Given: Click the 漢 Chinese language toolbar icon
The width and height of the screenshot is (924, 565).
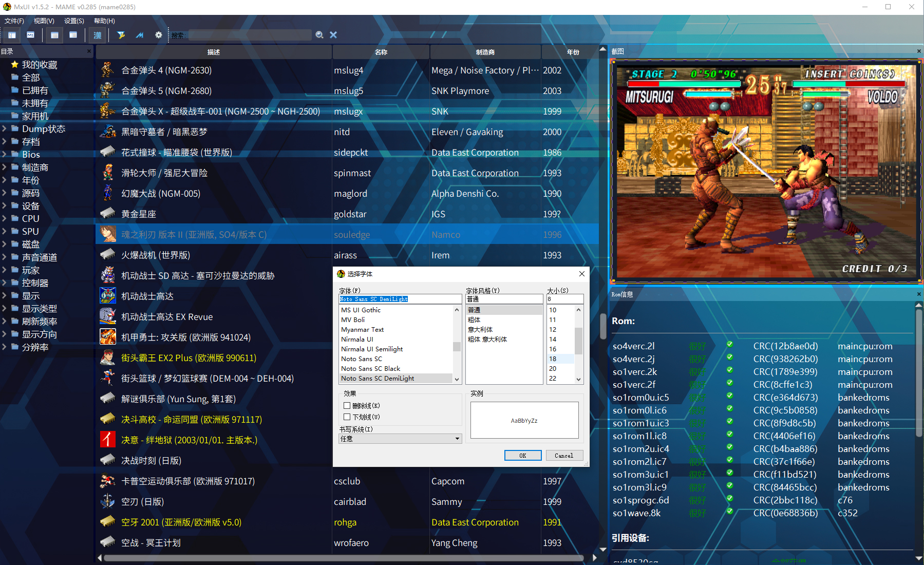Looking at the screenshot, I should tap(97, 35).
